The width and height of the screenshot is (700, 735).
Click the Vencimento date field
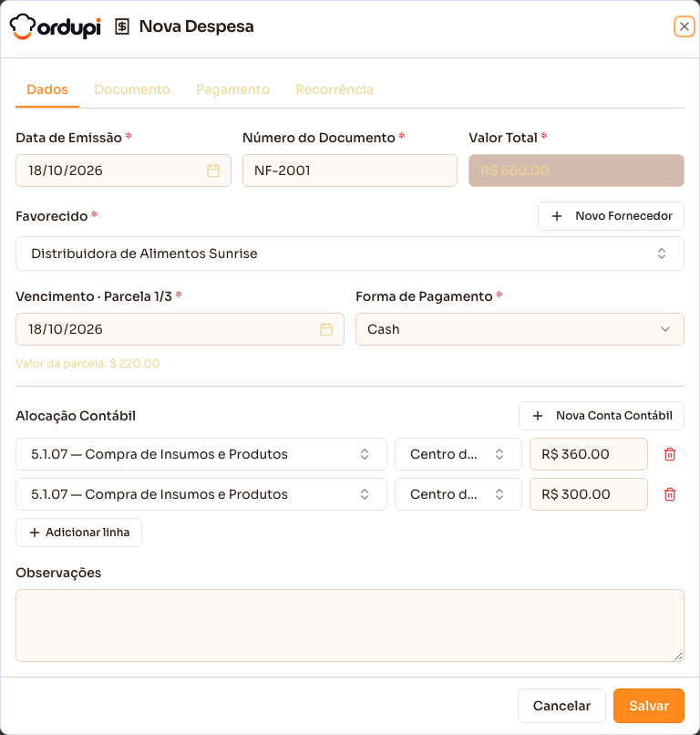(180, 329)
